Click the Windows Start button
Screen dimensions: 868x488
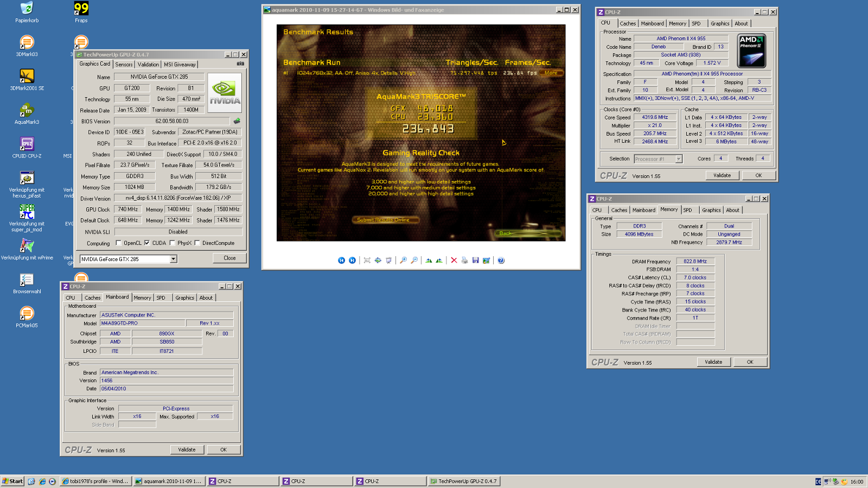coord(12,481)
